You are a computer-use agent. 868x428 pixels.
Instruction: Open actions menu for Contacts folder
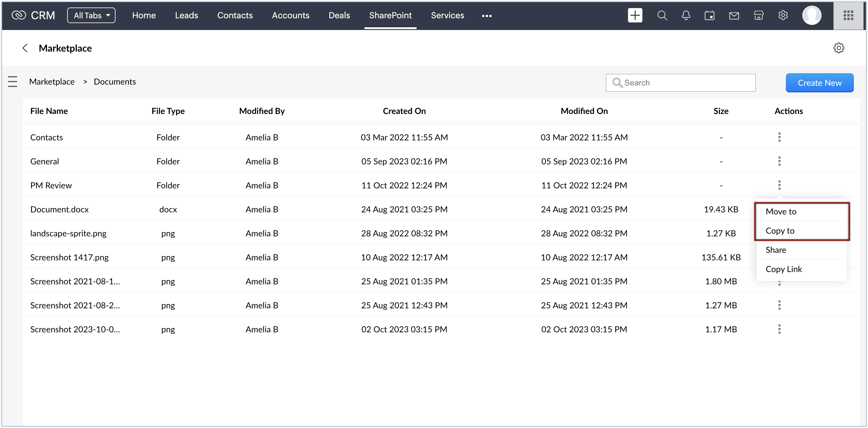coord(779,137)
